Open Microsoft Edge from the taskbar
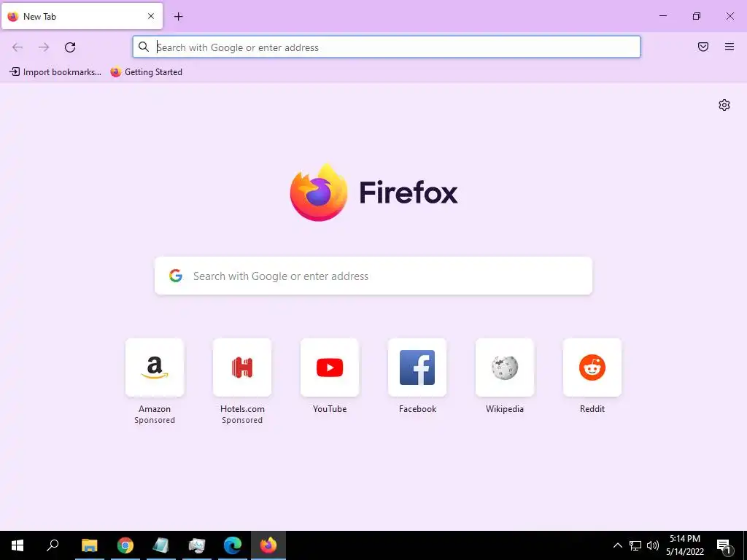 233,545
